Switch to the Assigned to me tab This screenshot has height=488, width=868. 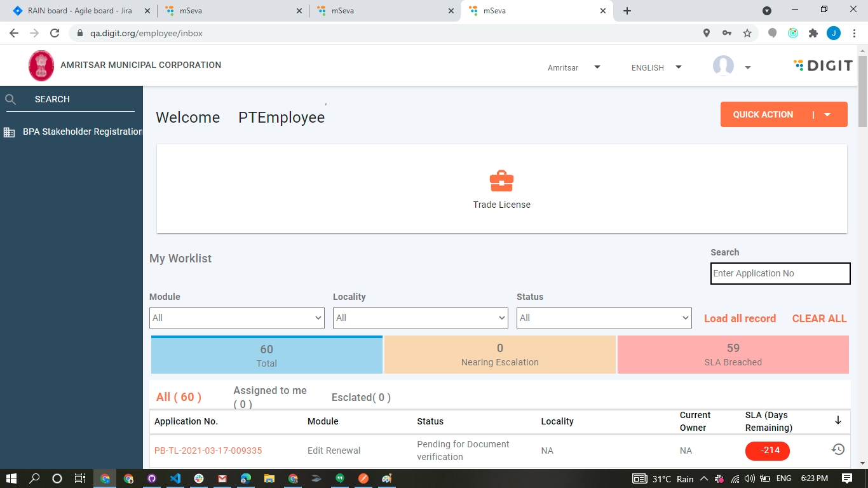(270, 397)
